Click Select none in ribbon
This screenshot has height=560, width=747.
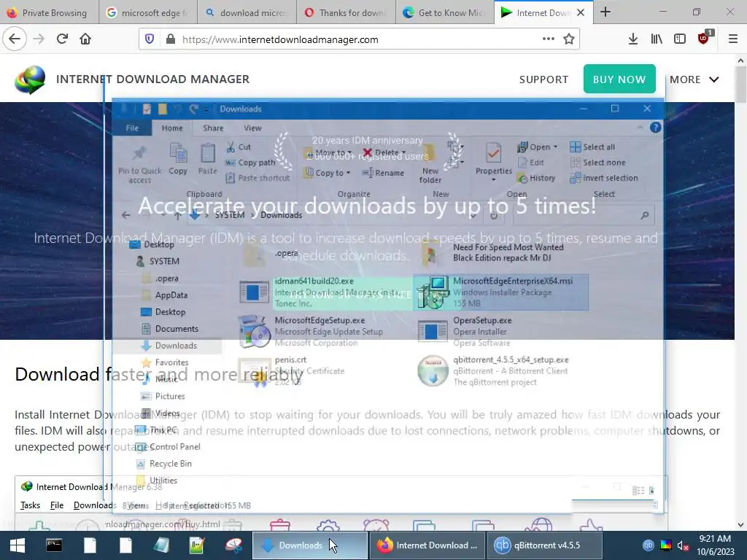(x=597, y=163)
